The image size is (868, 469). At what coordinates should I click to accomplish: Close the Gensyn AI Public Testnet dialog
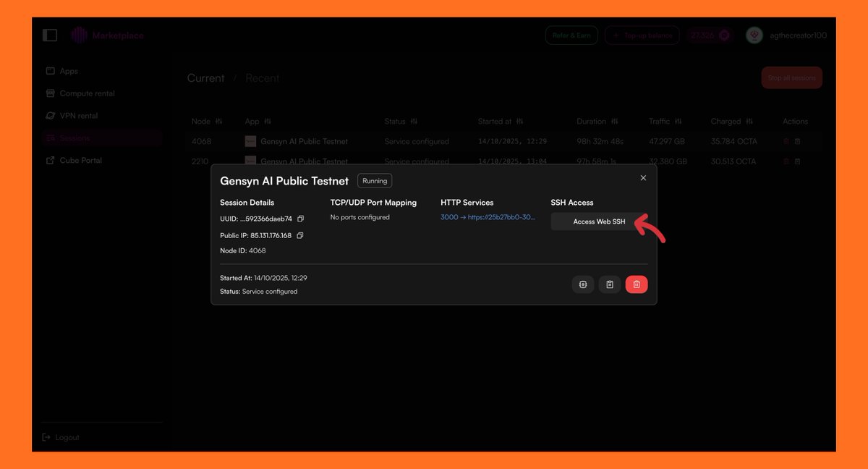pyautogui.click(x=643, y=178)
